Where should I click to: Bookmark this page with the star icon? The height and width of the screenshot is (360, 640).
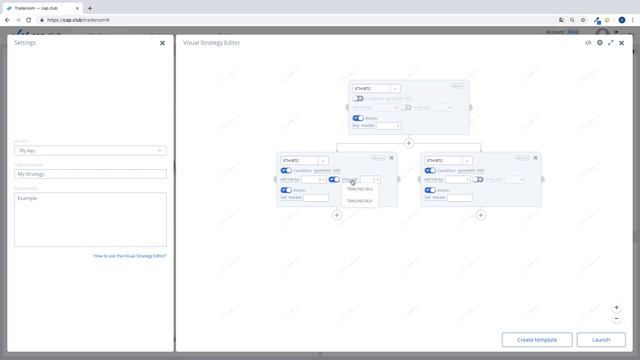click(x=583, y=20)
